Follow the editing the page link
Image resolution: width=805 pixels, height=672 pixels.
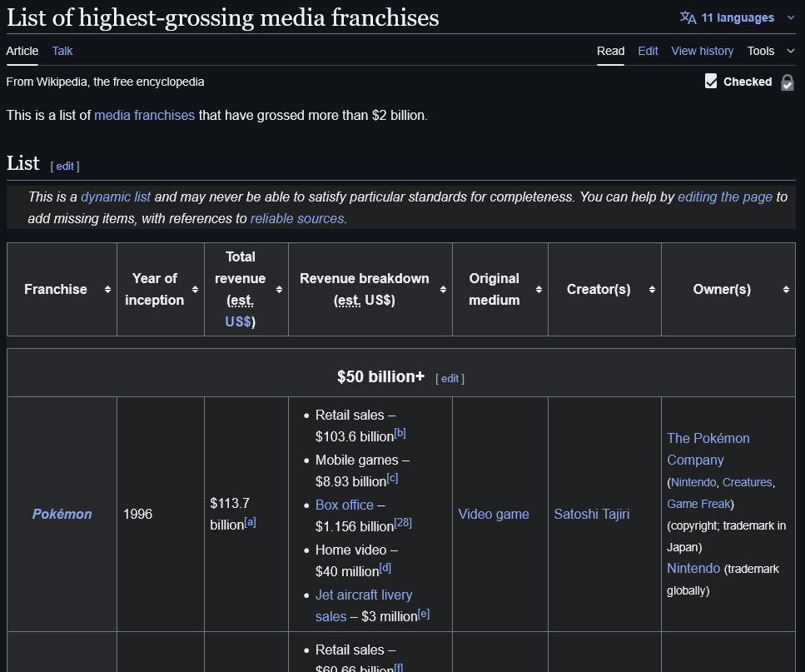(725, 197)
